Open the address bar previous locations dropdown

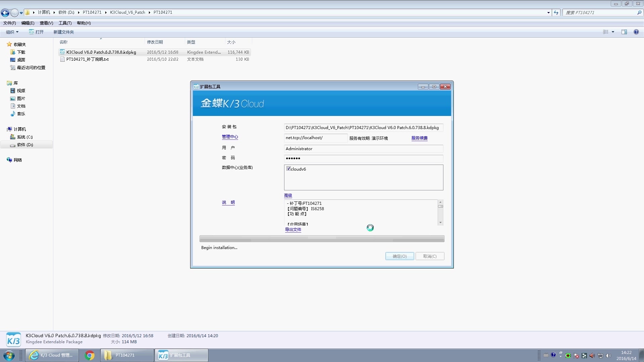(x=548, y=13)
